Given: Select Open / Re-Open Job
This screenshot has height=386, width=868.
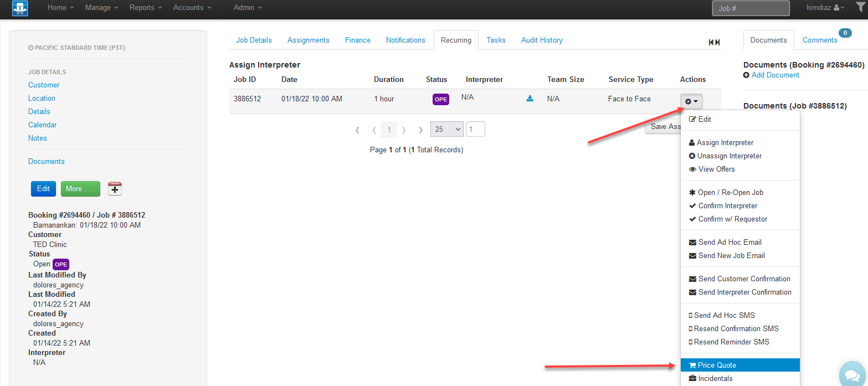Looking at the screenshot, I should pyautogui.click(x=740, y=192).
